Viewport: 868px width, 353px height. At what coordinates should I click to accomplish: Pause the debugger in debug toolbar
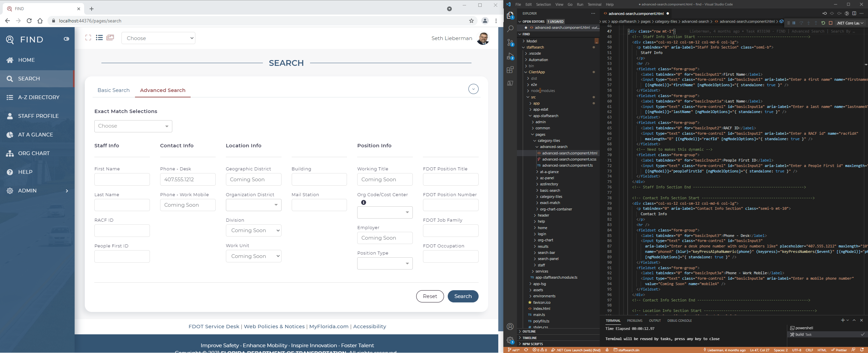point(794,23)
